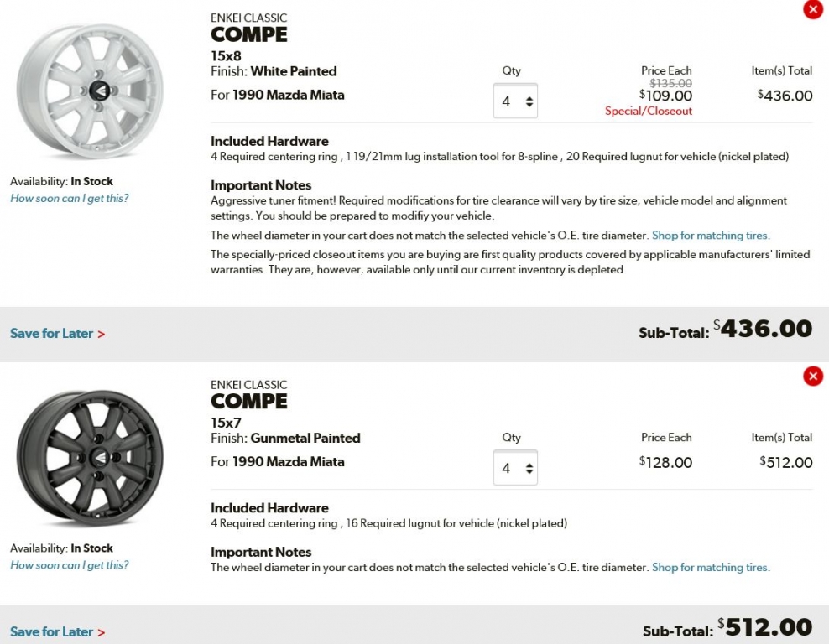Decrease quantity for White Painted 15x8 wheel
The width and height of the screenshot is (829, 644).
(529, 105)
